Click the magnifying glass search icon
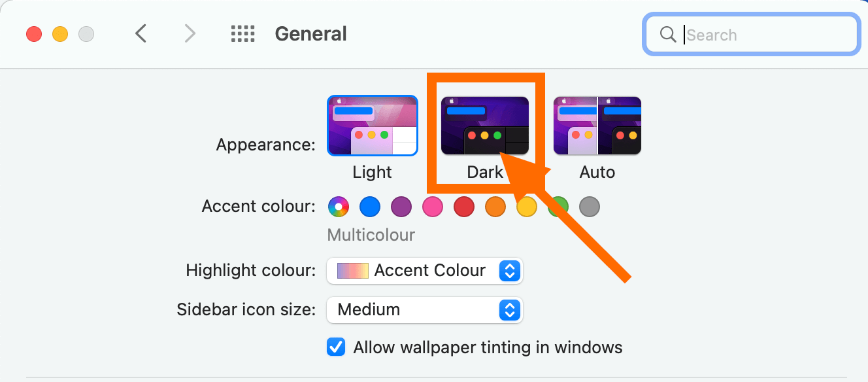The height and width of the screenshot is (382, 868). tap(668, 35)
